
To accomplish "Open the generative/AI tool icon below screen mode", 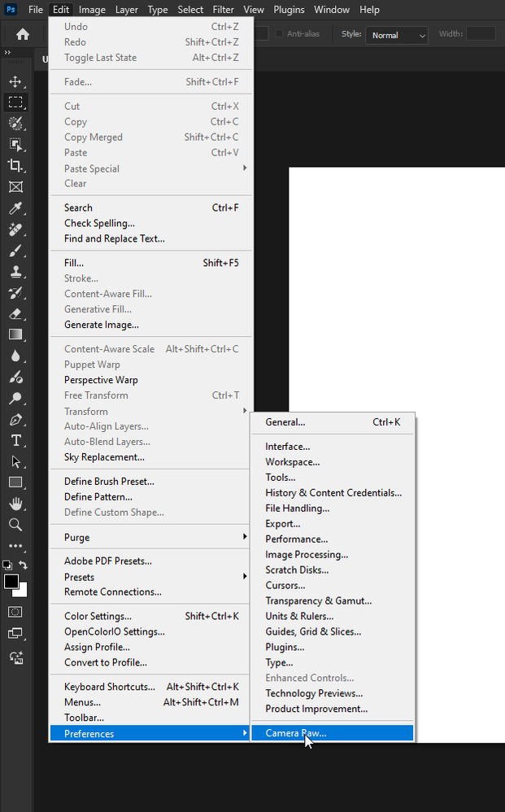I will coord(15,657).
